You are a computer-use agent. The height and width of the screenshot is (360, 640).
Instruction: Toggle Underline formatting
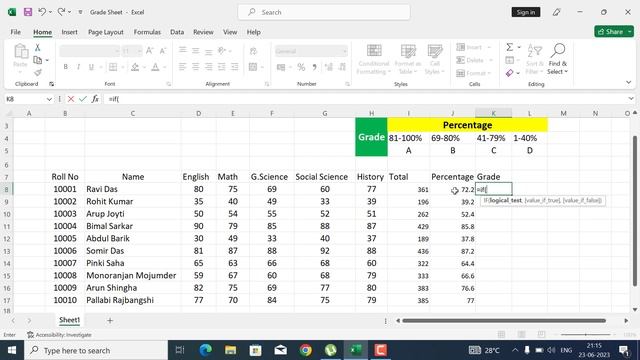[x=91, y=67]
